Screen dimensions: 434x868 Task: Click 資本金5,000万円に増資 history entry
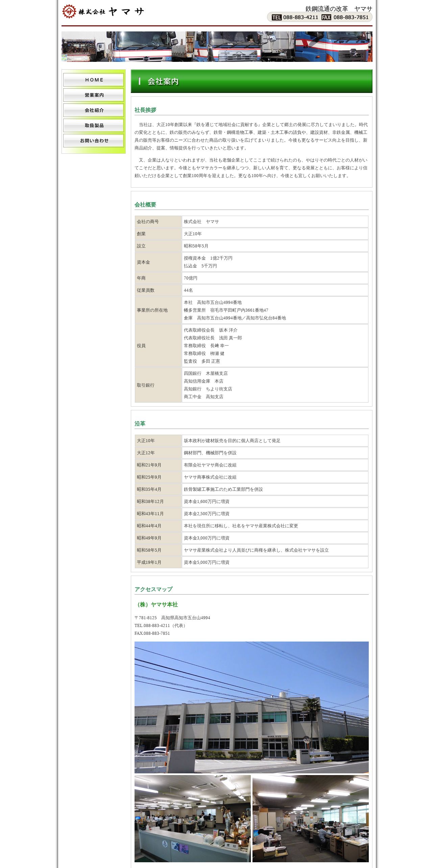(207, 562)
